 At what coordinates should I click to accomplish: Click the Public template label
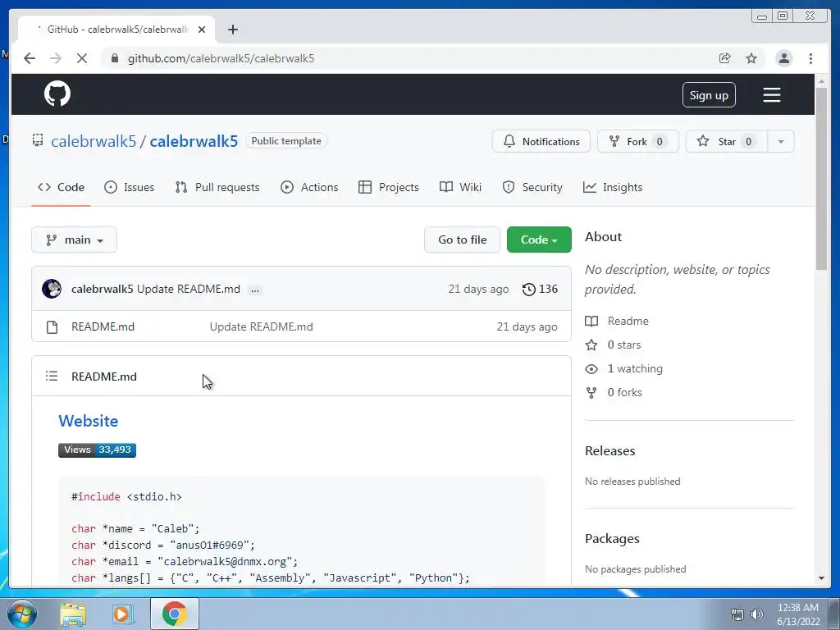(x=286, y=141)
